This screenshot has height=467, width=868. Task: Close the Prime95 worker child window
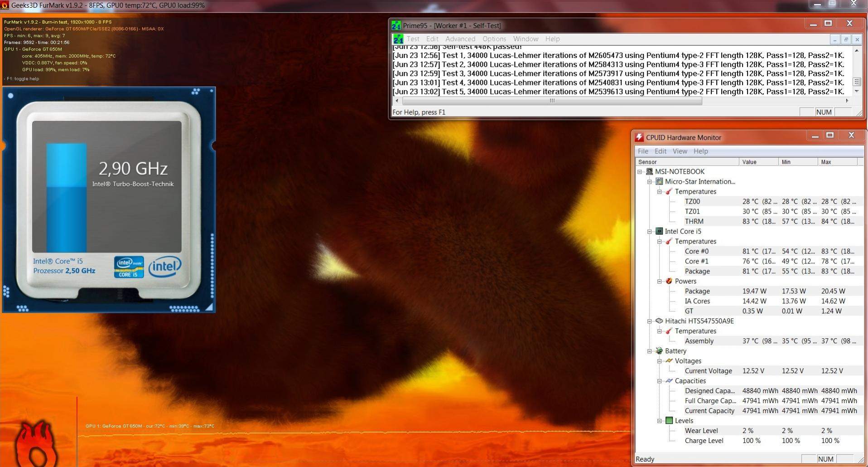pyautogui.click(x=857, y=39)
